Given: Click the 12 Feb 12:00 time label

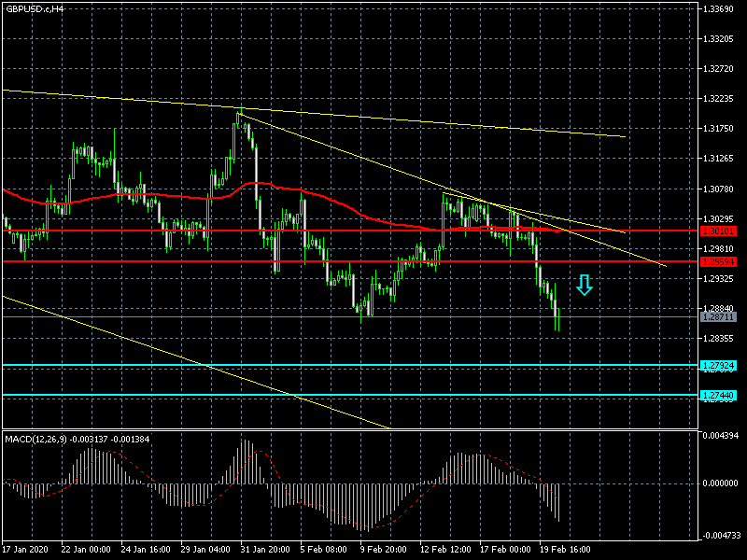Looking at the screenshot, I should coord(446,549).
